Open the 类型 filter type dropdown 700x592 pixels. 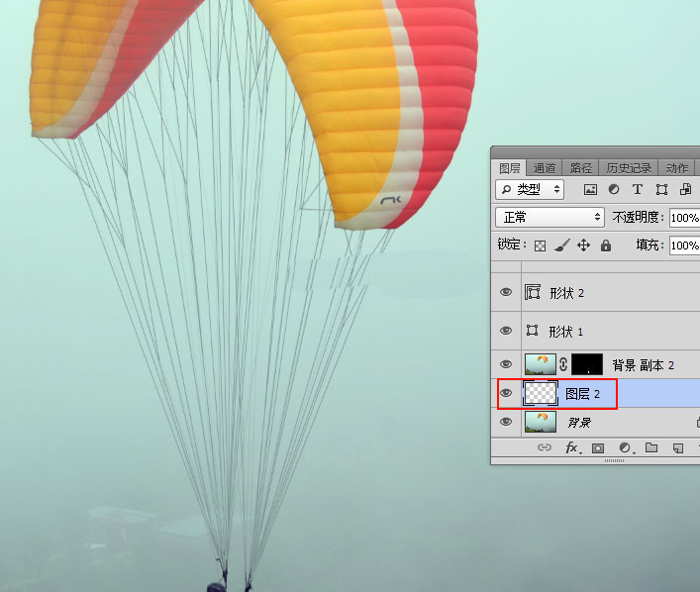(x=530, y=189)
